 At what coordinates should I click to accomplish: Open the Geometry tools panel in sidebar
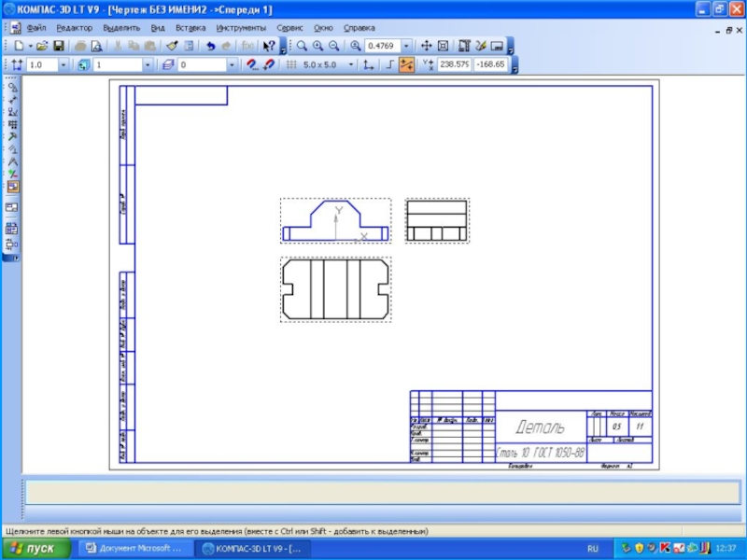pos(12,87)
